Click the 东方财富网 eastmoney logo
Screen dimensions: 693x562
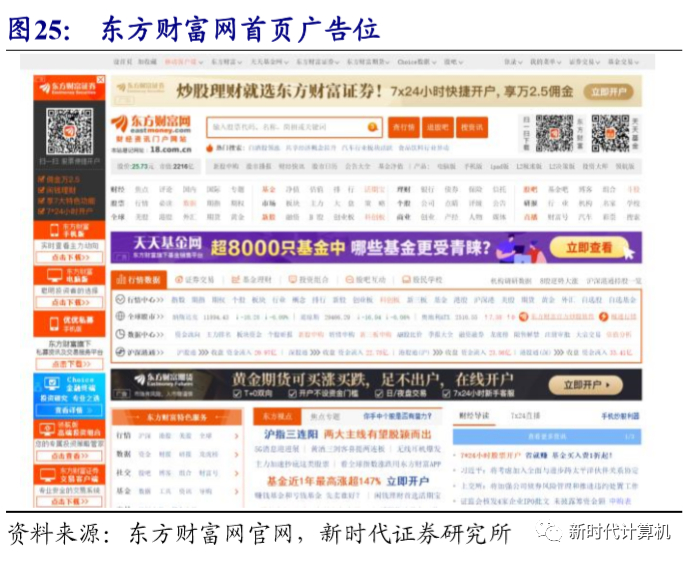click(x=151, y=128)
